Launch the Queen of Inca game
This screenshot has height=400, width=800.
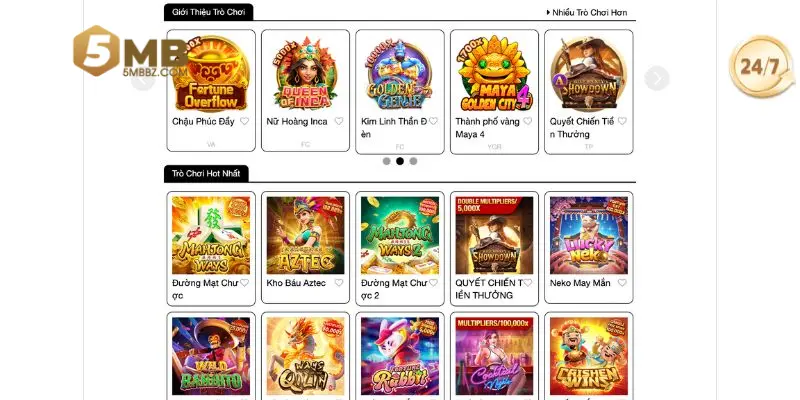click(x=305, y=73)
